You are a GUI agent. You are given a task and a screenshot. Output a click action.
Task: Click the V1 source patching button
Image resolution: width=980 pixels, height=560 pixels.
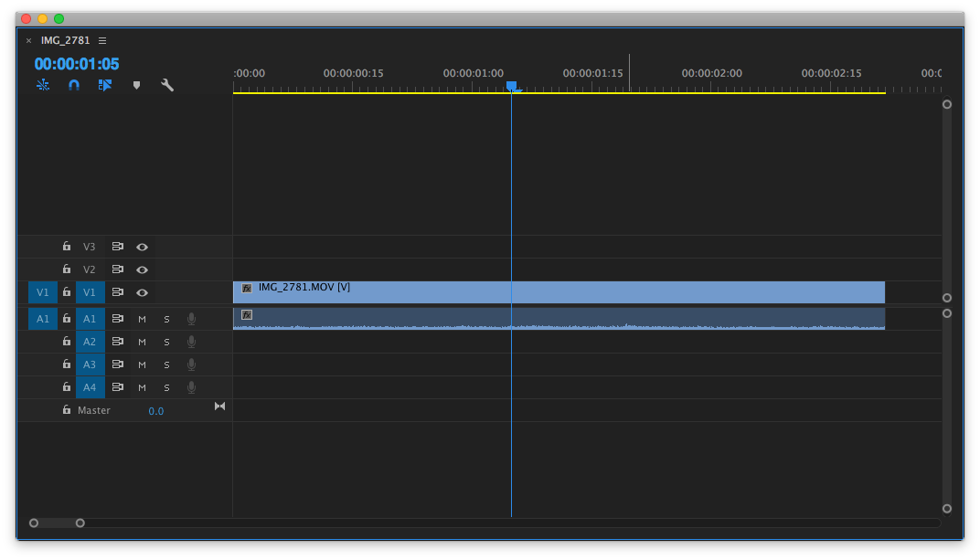click(x=43, y=292)
